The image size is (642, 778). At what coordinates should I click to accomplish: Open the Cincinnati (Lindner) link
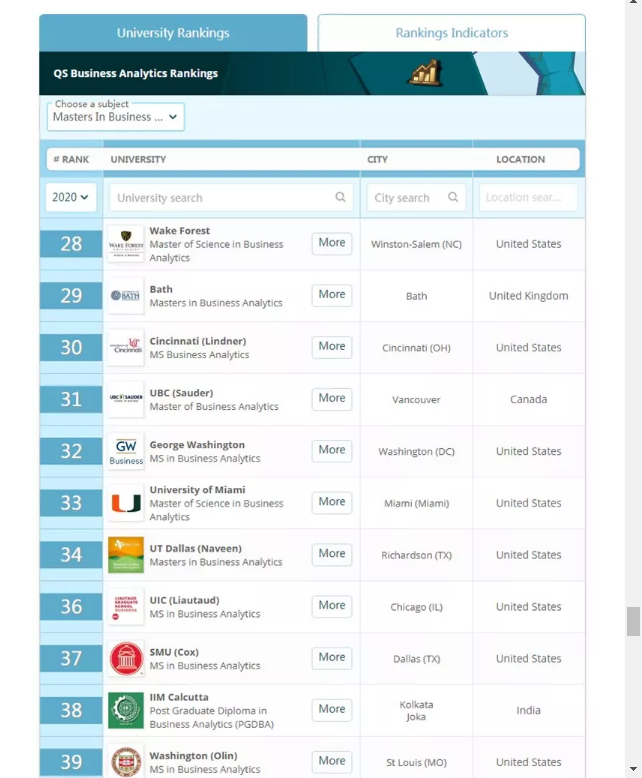click(x=198, y=341)
